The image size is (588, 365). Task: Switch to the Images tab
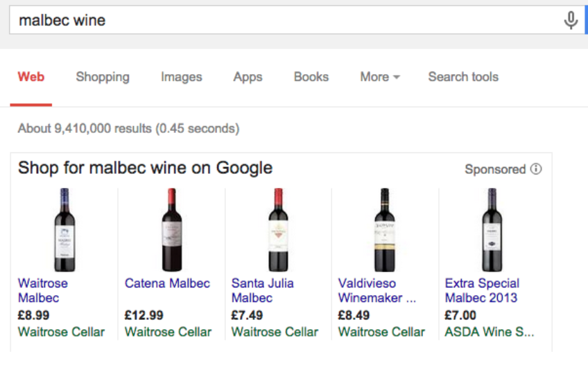pos(182,77)
